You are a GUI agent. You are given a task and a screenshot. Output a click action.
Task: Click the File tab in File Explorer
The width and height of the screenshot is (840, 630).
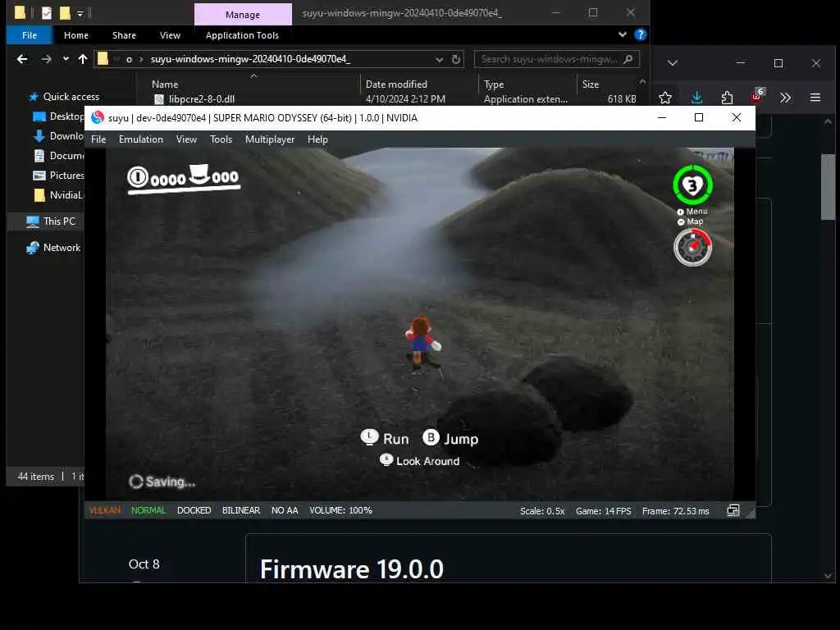coord(30,35)
